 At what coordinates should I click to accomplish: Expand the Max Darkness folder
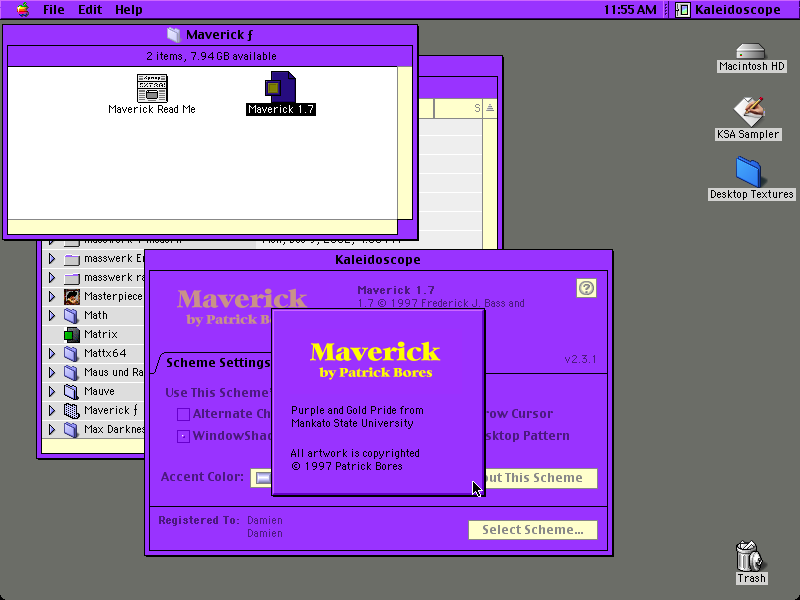click(x=52, y=429)
